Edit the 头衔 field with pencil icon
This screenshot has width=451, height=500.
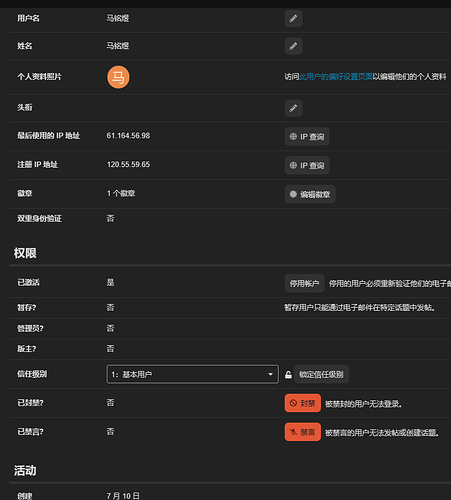(x=293, y=108)
